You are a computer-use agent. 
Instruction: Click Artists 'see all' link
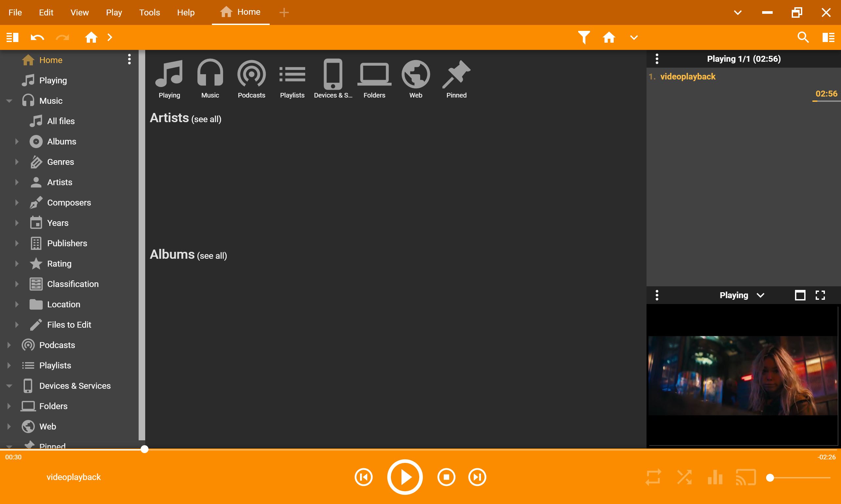pos(206,119)
